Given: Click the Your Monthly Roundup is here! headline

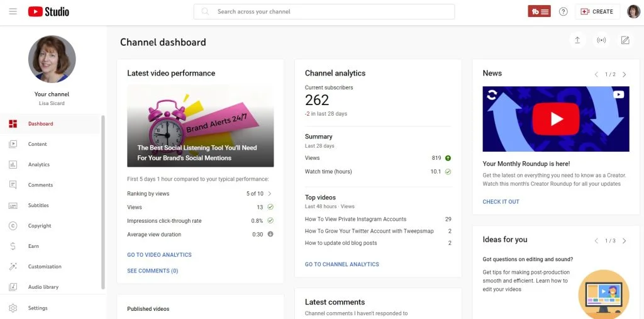Looking at the screenshot, I should tap(526, 164).
